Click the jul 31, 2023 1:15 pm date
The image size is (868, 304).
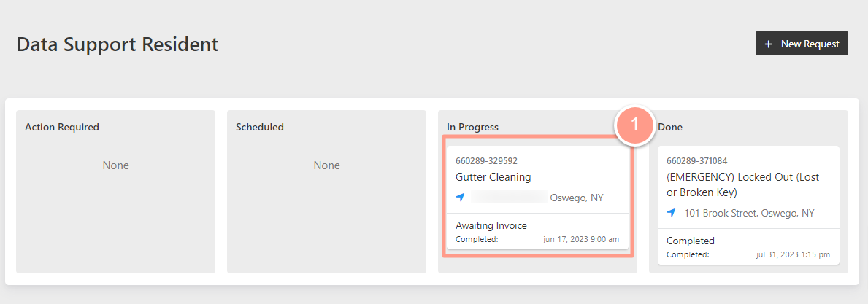(x=793, y=255)
